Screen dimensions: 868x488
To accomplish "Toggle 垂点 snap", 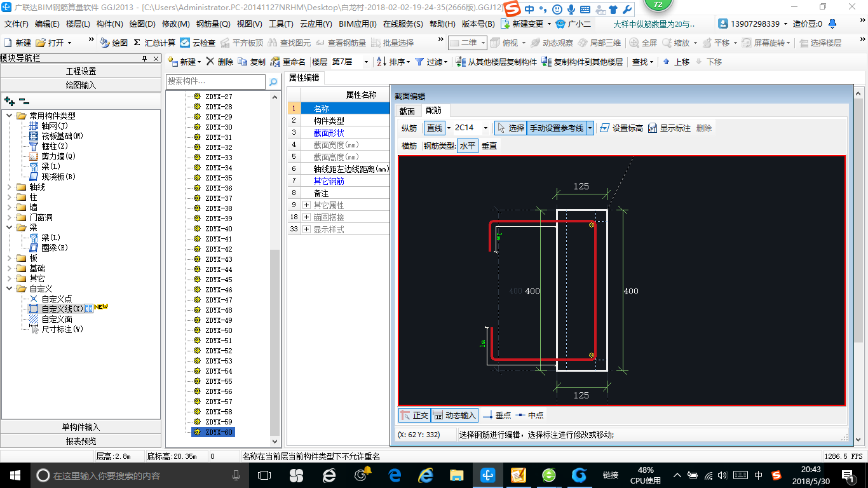I will click(x=497, y=415).
